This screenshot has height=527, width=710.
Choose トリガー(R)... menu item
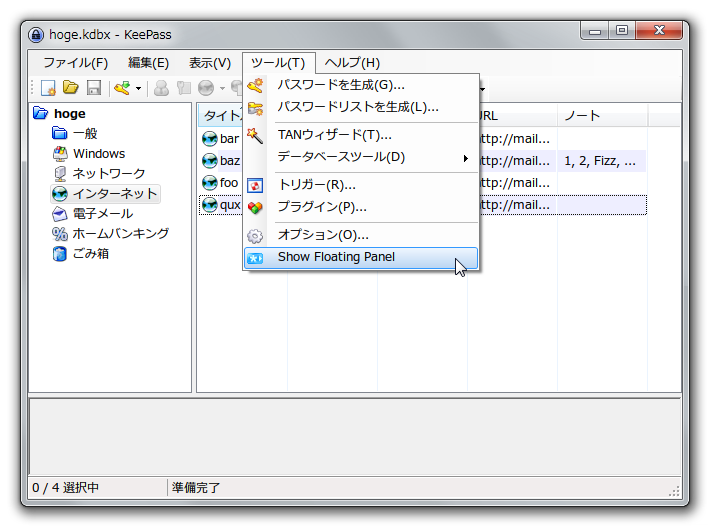click(361, 185)
